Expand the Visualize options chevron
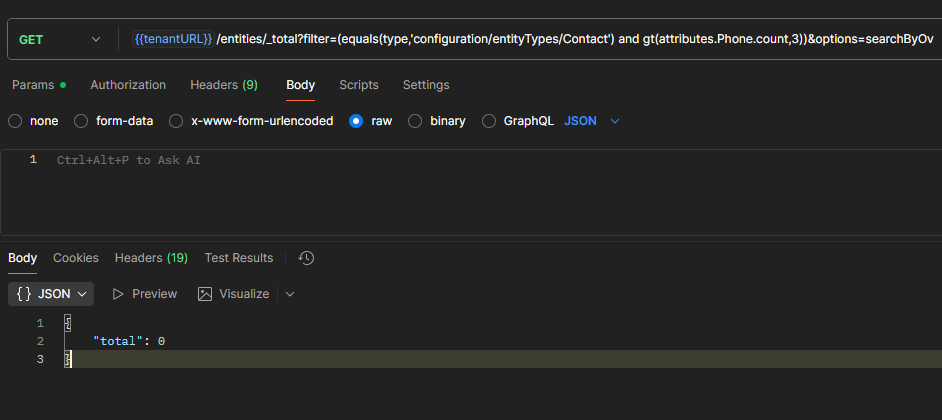Screen dimensions: 942x420 (290, 294)
